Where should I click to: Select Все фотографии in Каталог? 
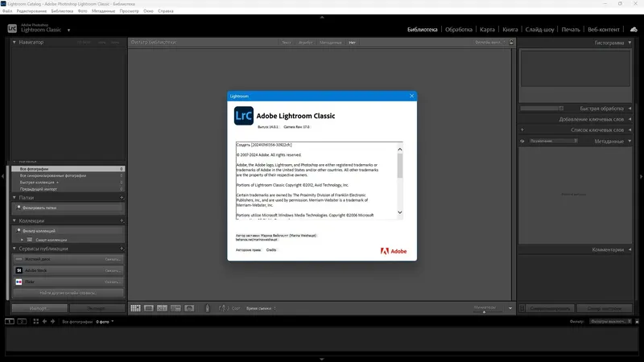point(68,169)
